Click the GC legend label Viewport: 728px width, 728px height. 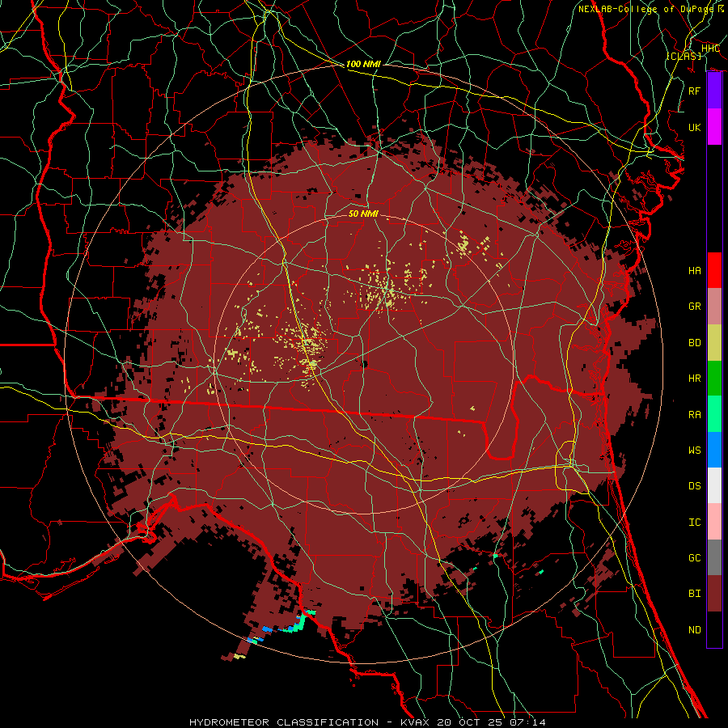pyautogui.click(x=695, y=558)
